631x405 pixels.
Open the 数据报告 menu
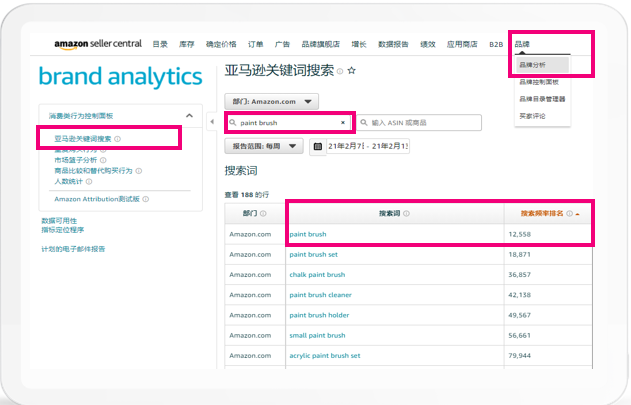393,44
